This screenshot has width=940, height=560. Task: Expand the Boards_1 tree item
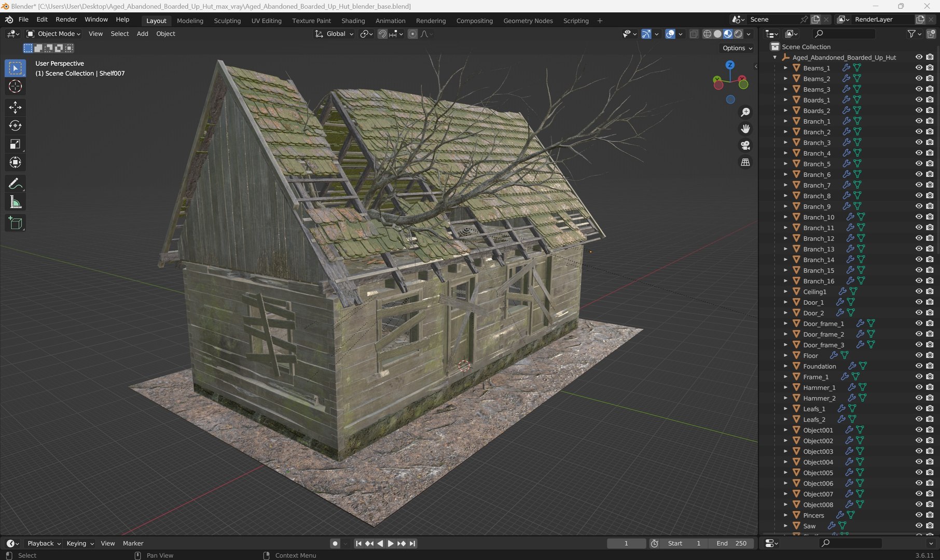[785, 100]
